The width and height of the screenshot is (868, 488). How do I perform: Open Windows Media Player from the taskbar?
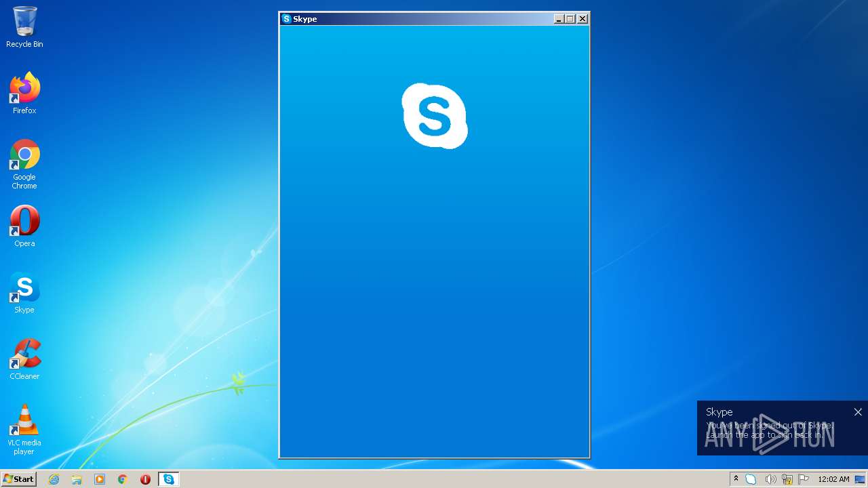pyautogui.click(x=100, y=479)
